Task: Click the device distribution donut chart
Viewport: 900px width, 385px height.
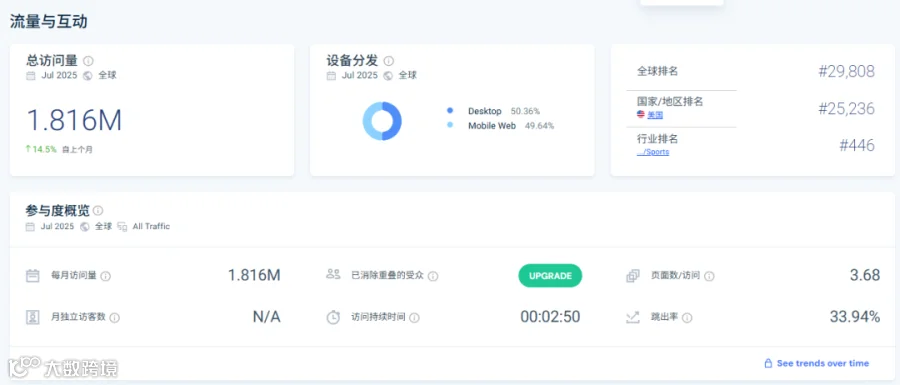Action: coord(382,121)
